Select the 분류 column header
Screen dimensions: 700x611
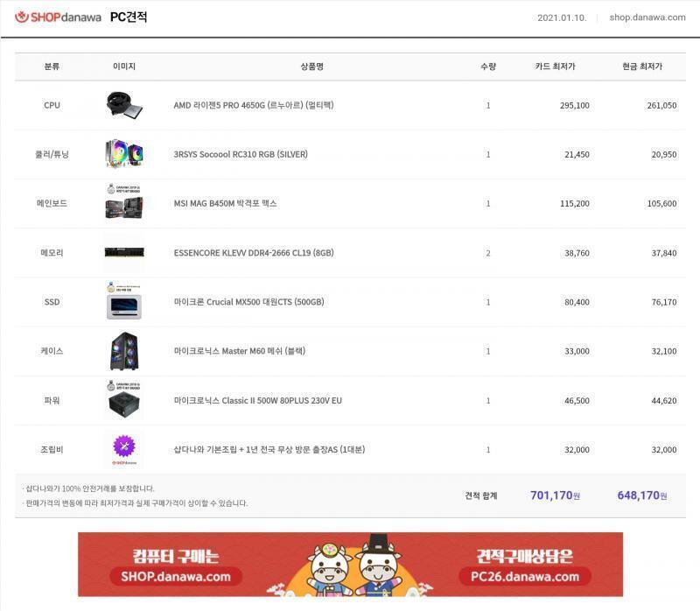52,67
